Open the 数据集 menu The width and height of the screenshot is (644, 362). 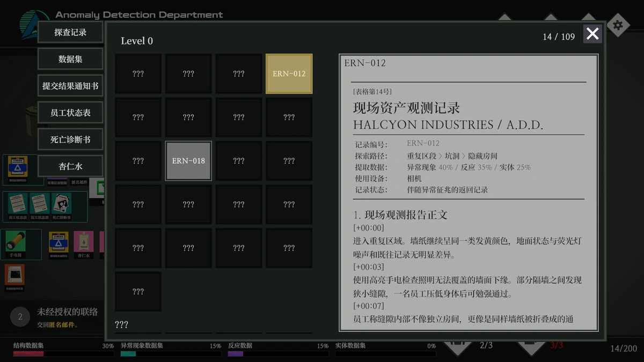tap(70, 59)
